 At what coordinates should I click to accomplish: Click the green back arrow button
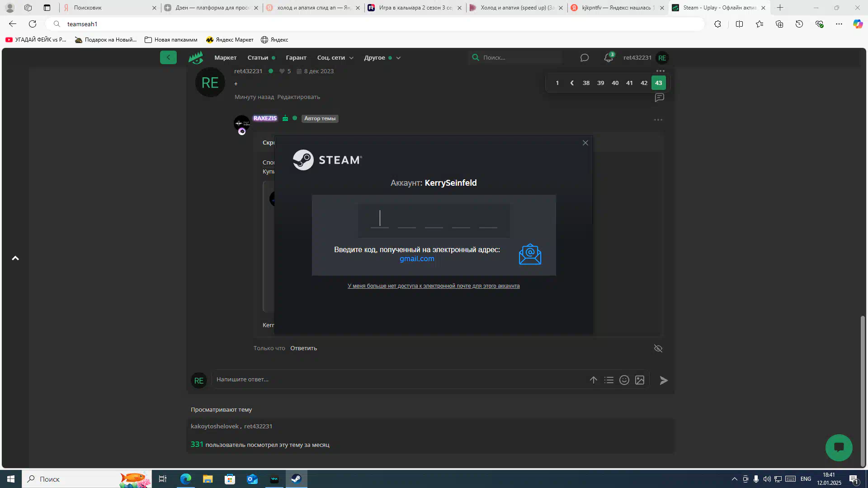[168, 57]
